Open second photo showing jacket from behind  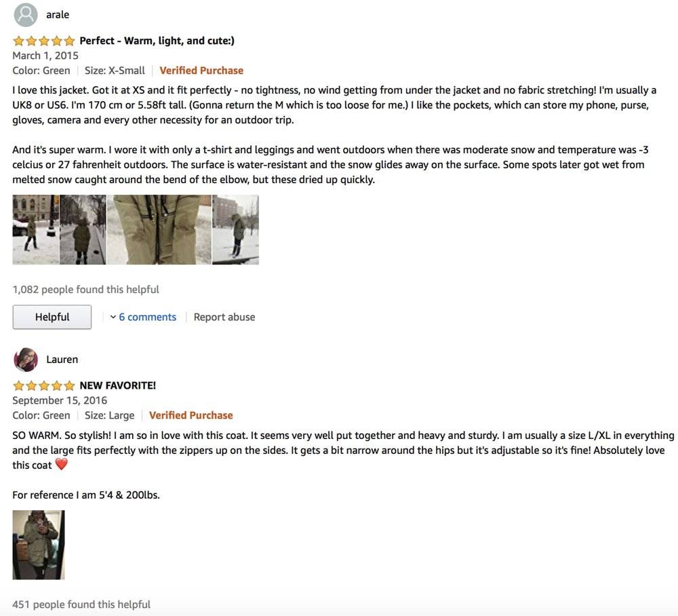83,229
